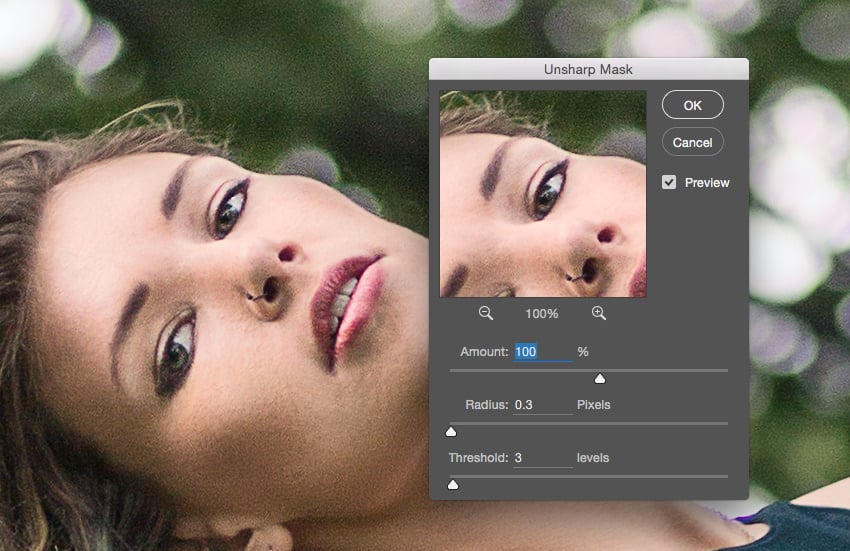Click the right end of Amount slider track

(725, 370)
